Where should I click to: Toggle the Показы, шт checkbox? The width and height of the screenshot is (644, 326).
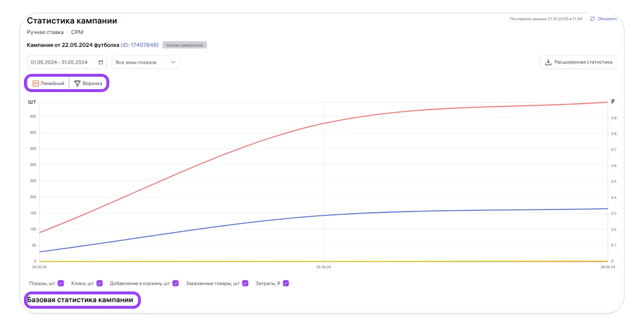pos(61,283)
